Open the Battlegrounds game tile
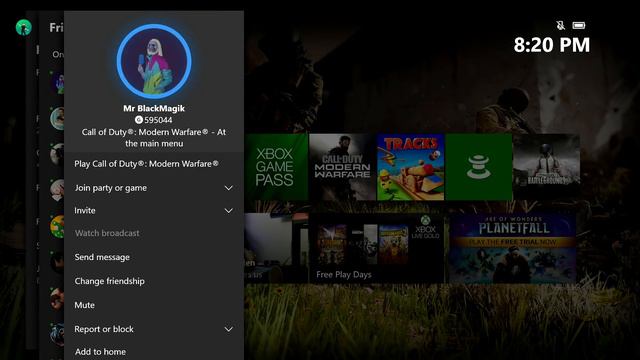The width and height of the screenshot is (640, 360). 547,167
